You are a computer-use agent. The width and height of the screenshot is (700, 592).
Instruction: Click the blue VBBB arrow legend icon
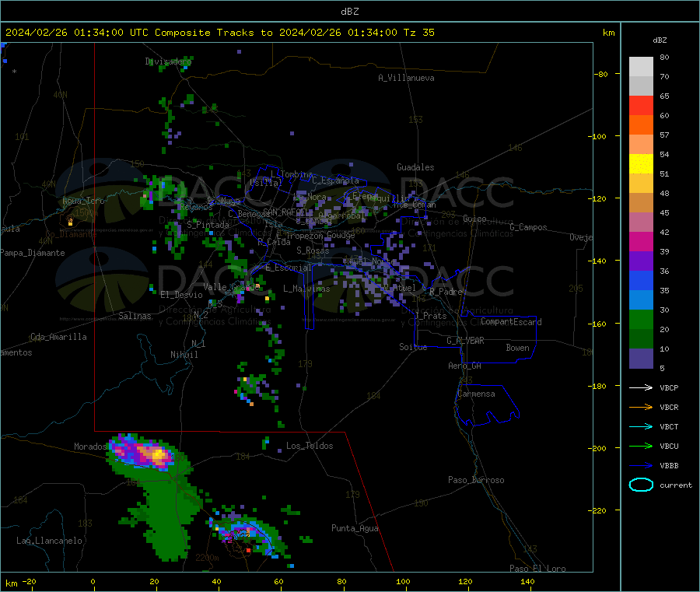click(x=641, y=466)
